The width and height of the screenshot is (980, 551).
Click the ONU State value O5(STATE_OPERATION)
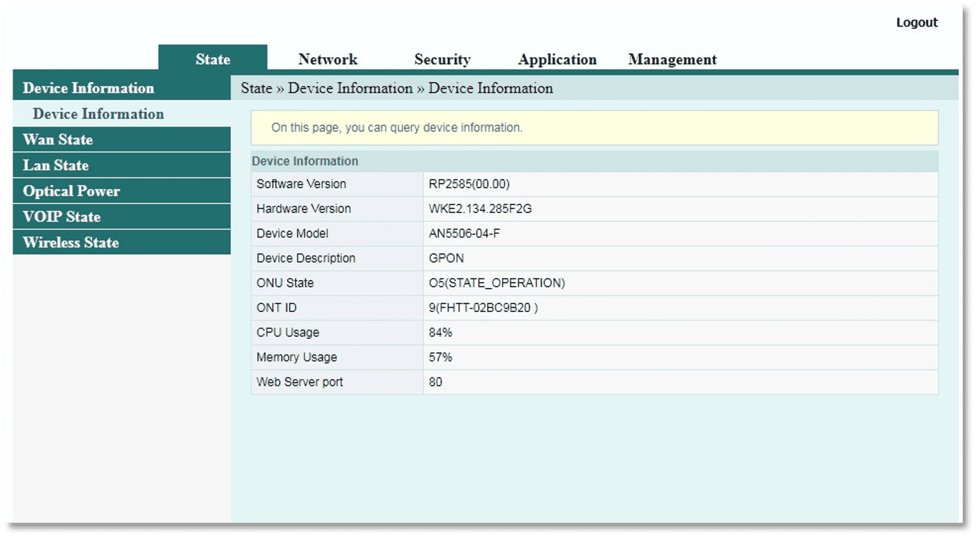496,283
